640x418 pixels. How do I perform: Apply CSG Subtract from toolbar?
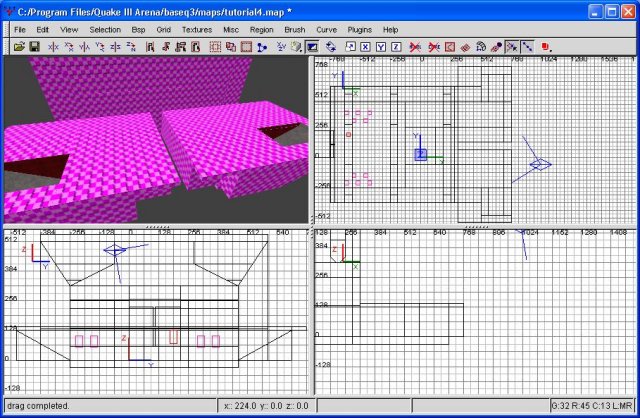[x=215, y=47]
